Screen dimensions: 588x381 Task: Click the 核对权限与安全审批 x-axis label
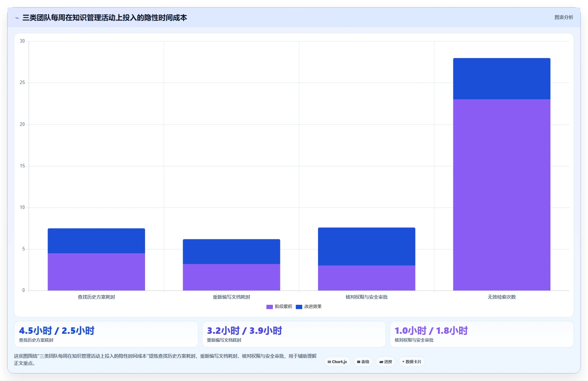click(367, 297)
